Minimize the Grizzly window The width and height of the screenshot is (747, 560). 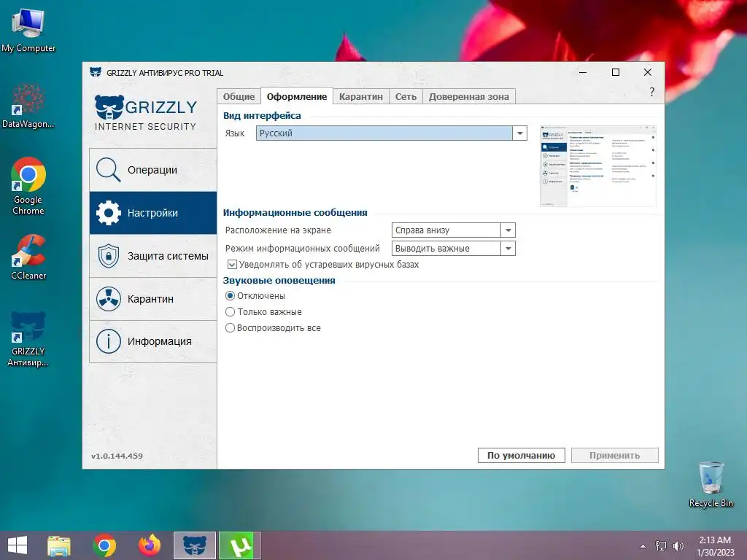583,72
